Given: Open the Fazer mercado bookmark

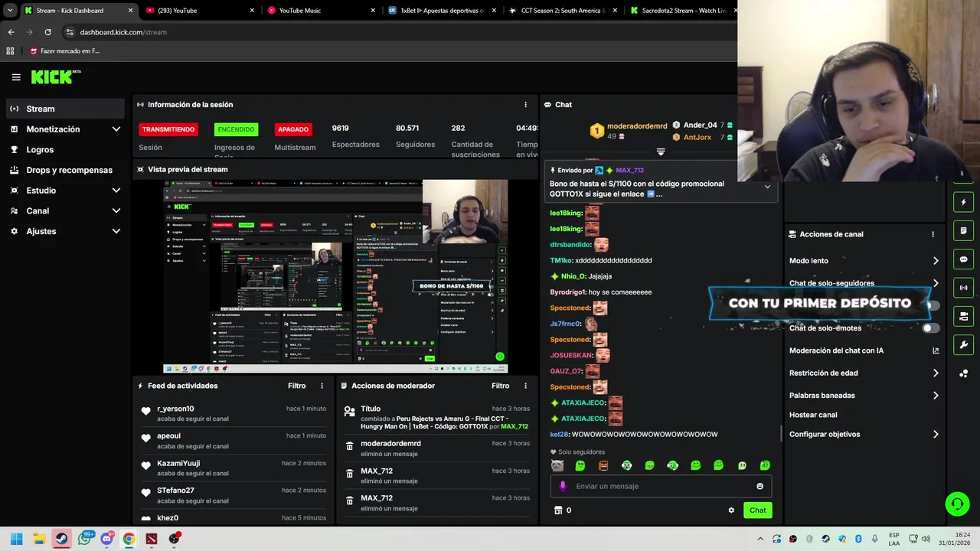Looking at the screenshot, I should click(x=65, y=51).
